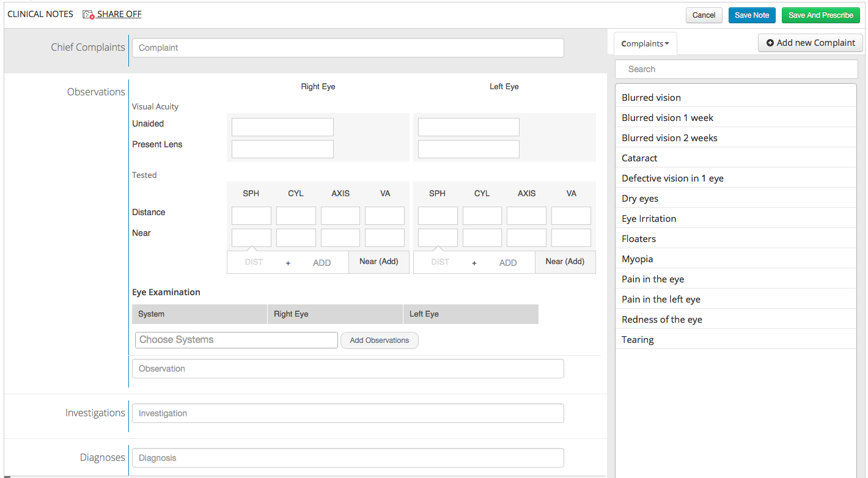
Task: Toggle sharing on via SHARE OFF
Action: click(x=117, y=13)
